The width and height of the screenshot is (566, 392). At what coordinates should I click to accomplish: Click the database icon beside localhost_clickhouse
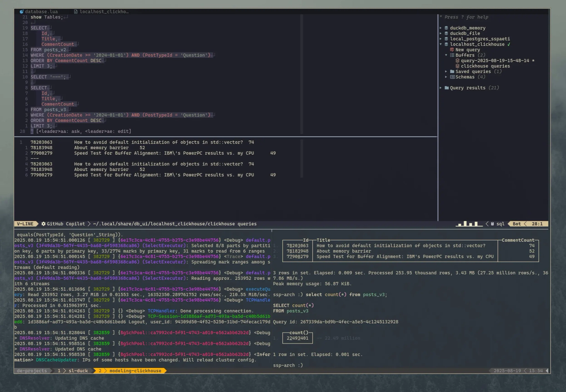tap(447, 44)
